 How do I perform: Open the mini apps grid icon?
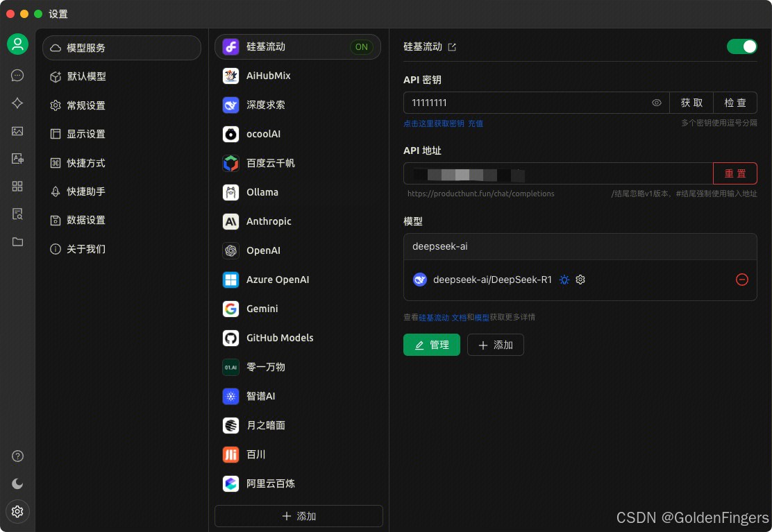tap(18, 186)
